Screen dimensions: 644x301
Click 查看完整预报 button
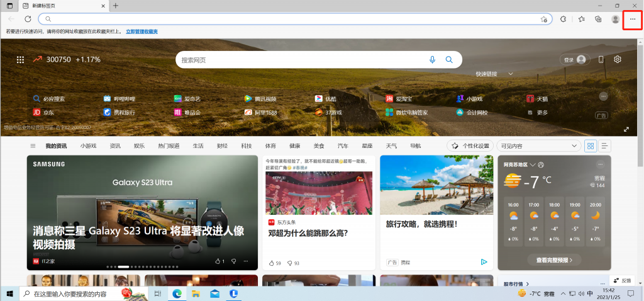tap(555, 260)
